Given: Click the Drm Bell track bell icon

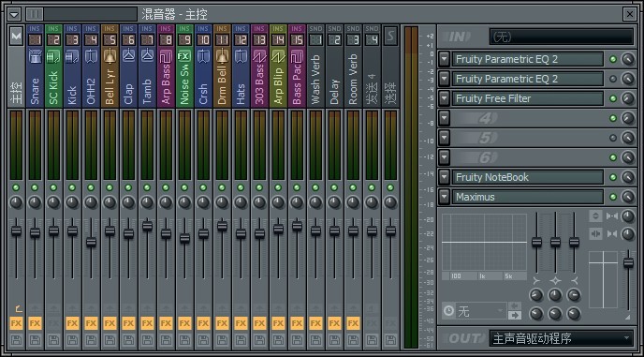Looking at the screenshot, I should [x=222, y=57].
